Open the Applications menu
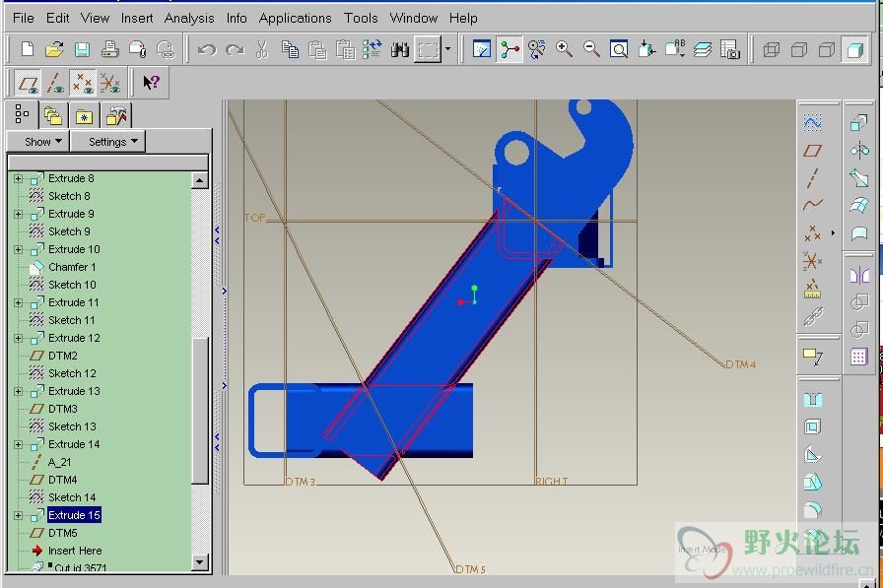 [295, 18]
